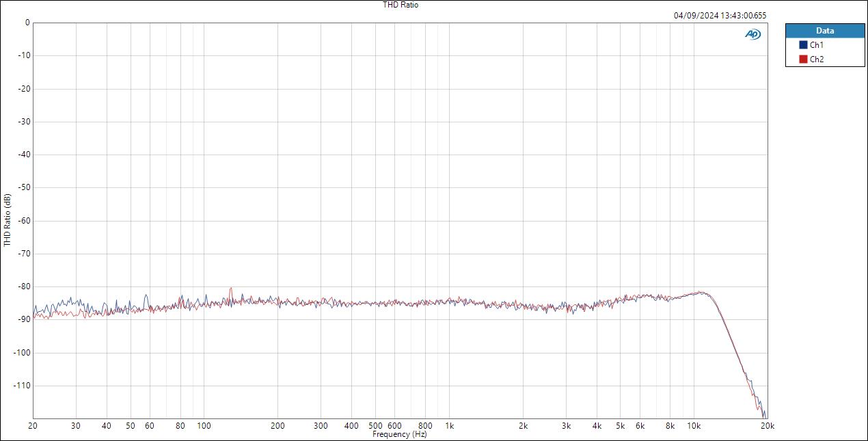Viewport: 868px width, 441px height.
Task: Click the -50 tick on the dB axis
Action: click(x=23, y=187)
